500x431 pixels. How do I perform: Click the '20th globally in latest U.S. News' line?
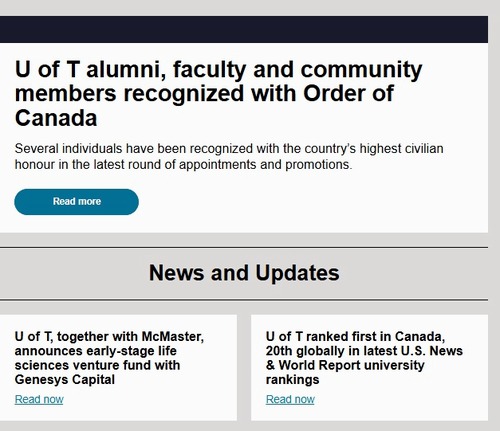[364, 351]
